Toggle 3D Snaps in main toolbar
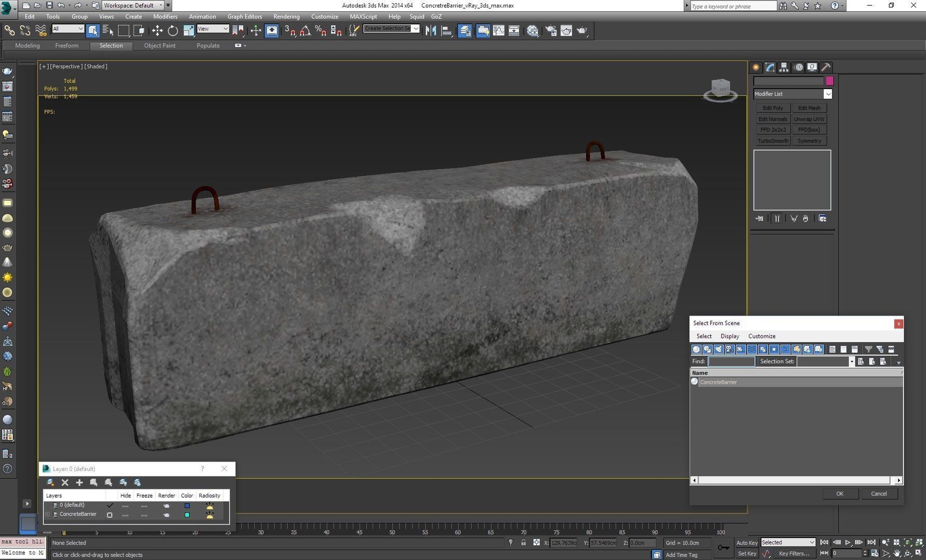 (x=290, y=31)
